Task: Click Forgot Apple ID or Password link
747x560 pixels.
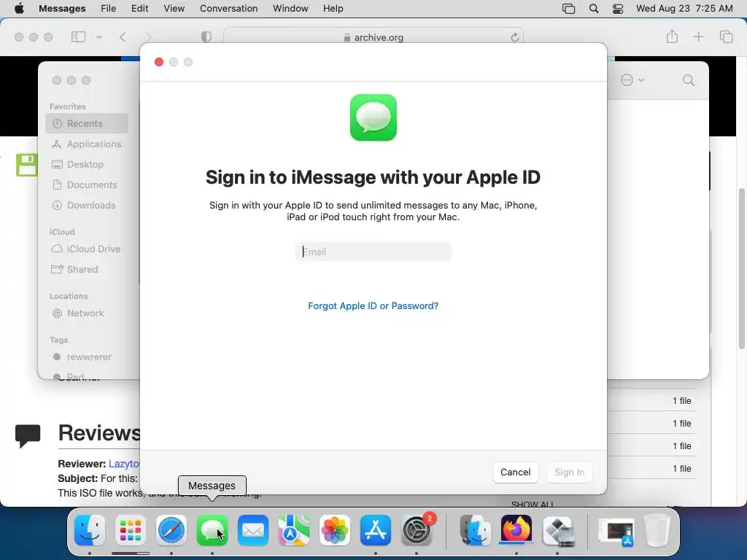Action: tap(373, 306)
